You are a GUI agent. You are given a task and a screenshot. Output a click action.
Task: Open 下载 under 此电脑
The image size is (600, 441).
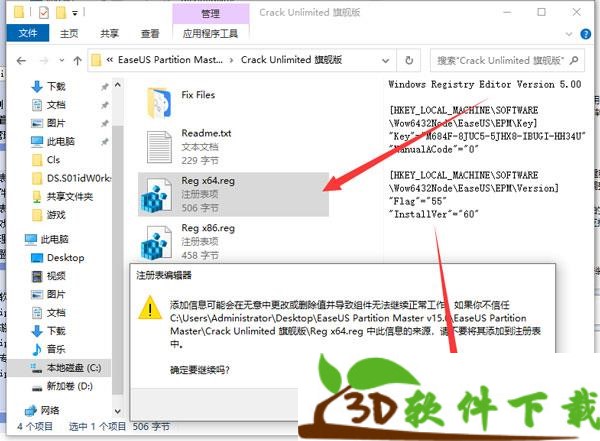click(56, 331)
